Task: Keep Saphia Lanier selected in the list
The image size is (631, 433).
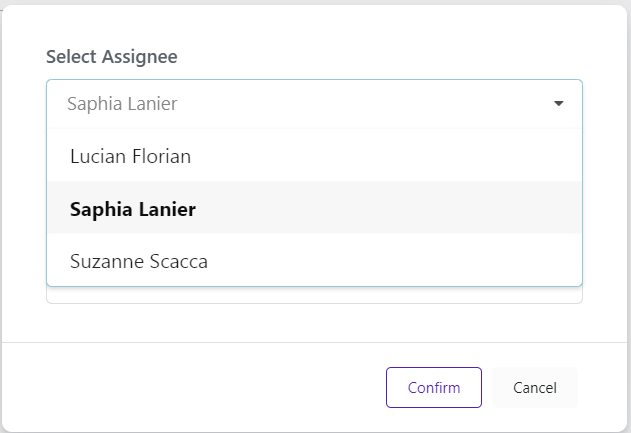Action: (133, 209)
